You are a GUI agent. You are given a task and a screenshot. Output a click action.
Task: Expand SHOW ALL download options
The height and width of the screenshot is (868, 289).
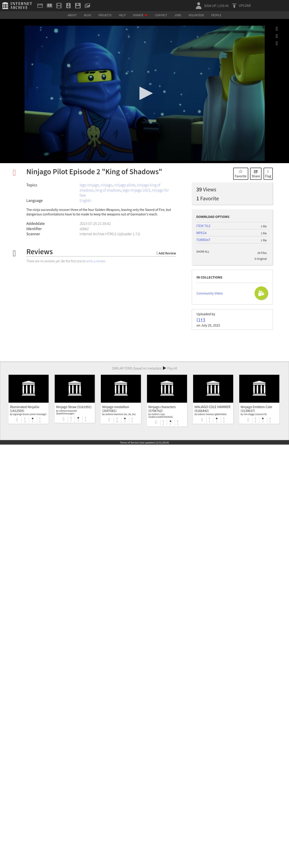pos(203,252)
